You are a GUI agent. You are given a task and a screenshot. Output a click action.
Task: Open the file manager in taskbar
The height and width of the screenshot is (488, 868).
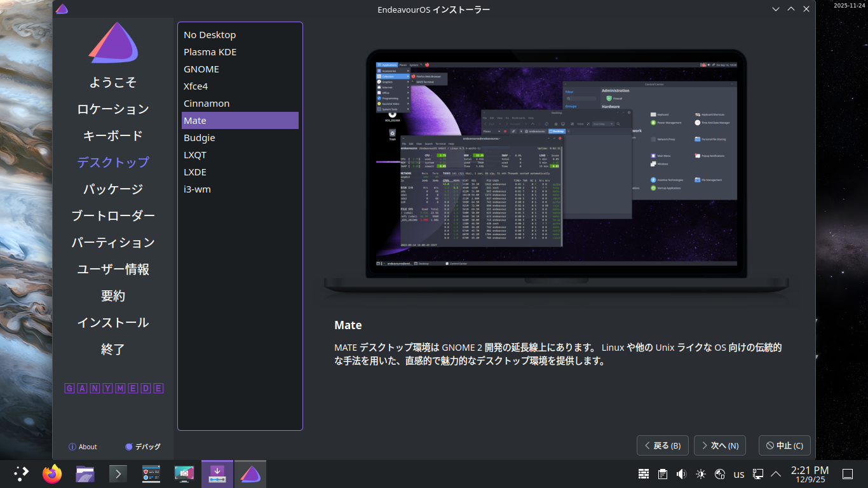coord(85,474)
